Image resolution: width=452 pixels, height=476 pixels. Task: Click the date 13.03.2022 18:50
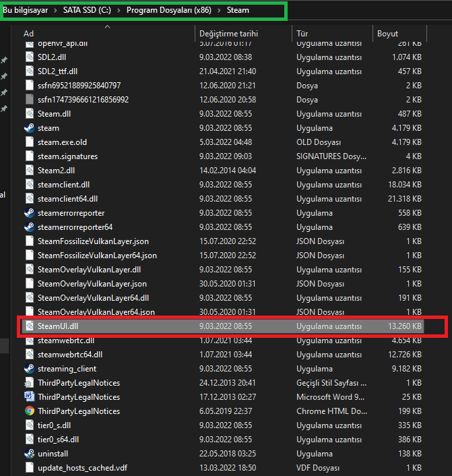tap(228, 468)
